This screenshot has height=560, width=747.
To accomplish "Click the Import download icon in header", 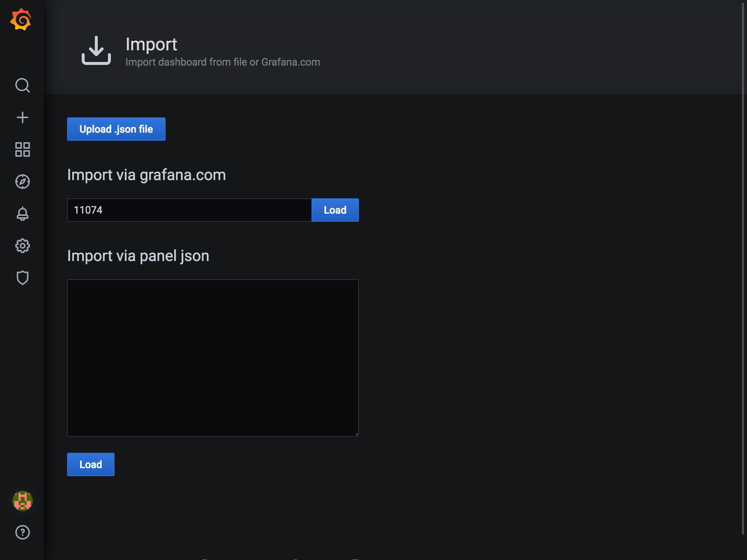I will (x=96, y=50).
